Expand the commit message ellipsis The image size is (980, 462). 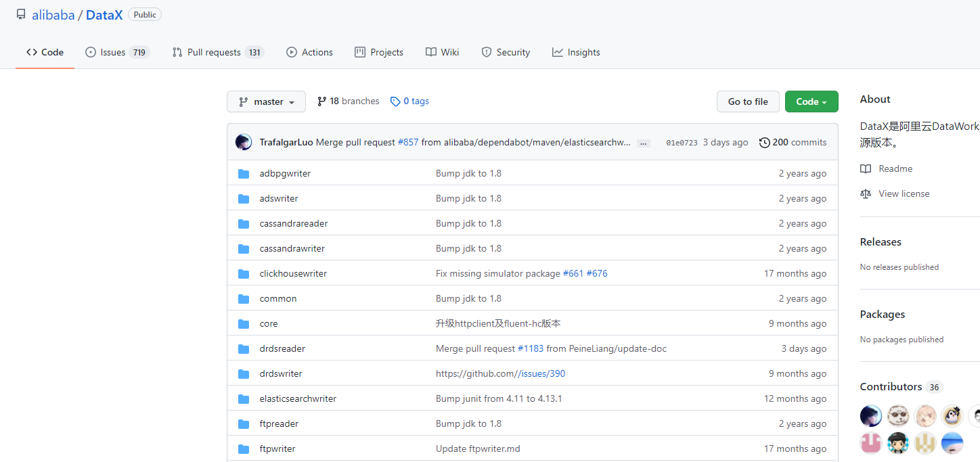(x=644, y=143)
